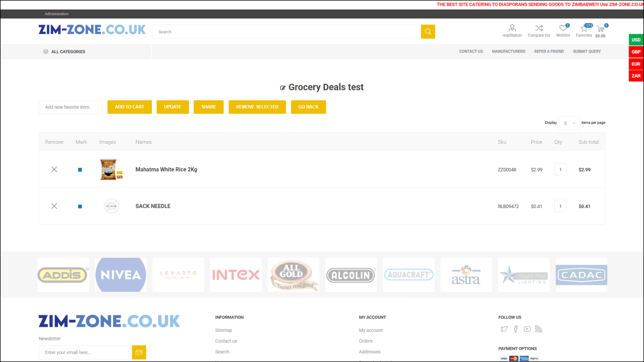Open the RSS feed icon

tap(539, 329)
